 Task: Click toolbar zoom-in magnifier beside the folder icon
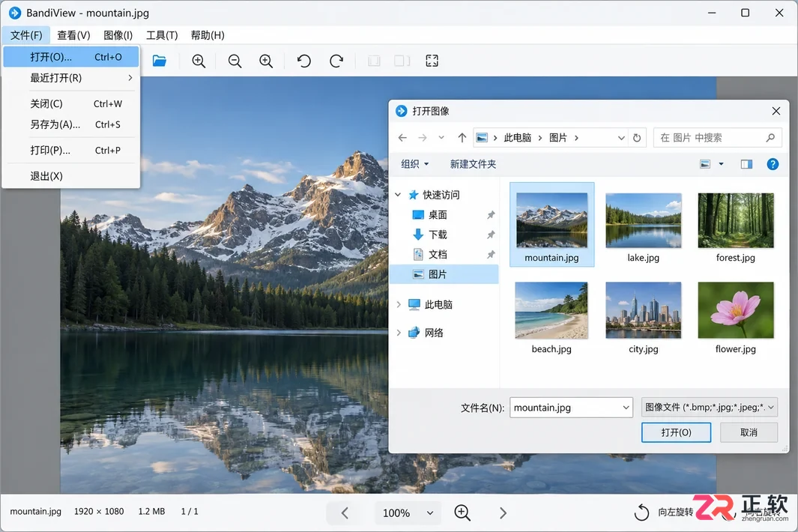pyautogui.click(x=199, y=61)
